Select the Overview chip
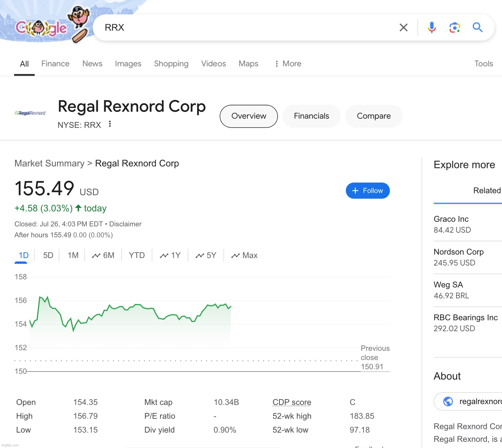Image resolution: width=502 pixels, height=448 pixels. (249, 116)
